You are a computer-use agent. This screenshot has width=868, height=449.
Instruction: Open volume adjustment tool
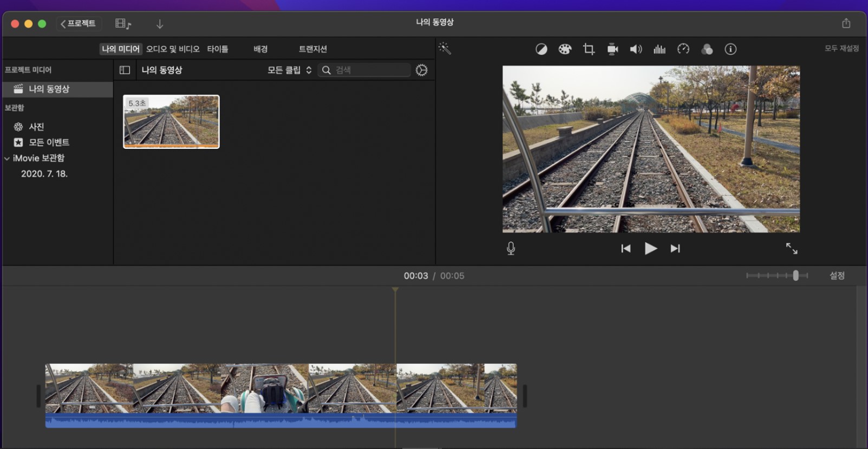pyautogui.click(x=636, y=49)
